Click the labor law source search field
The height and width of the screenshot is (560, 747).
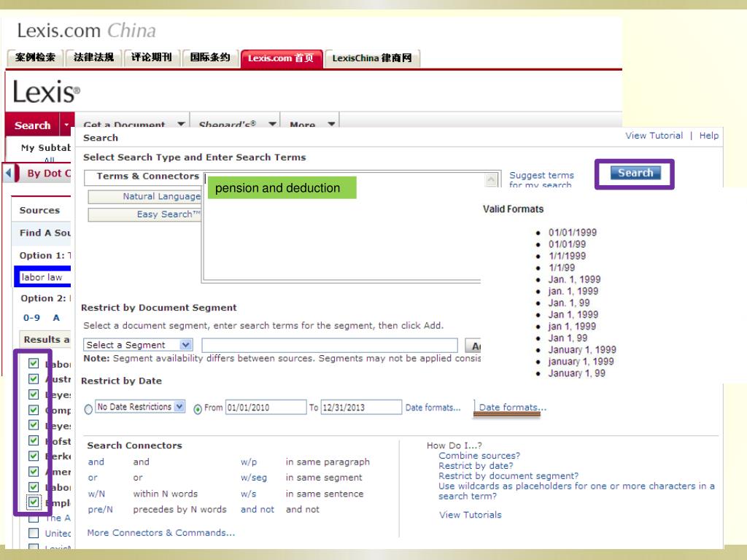[46, 276]
